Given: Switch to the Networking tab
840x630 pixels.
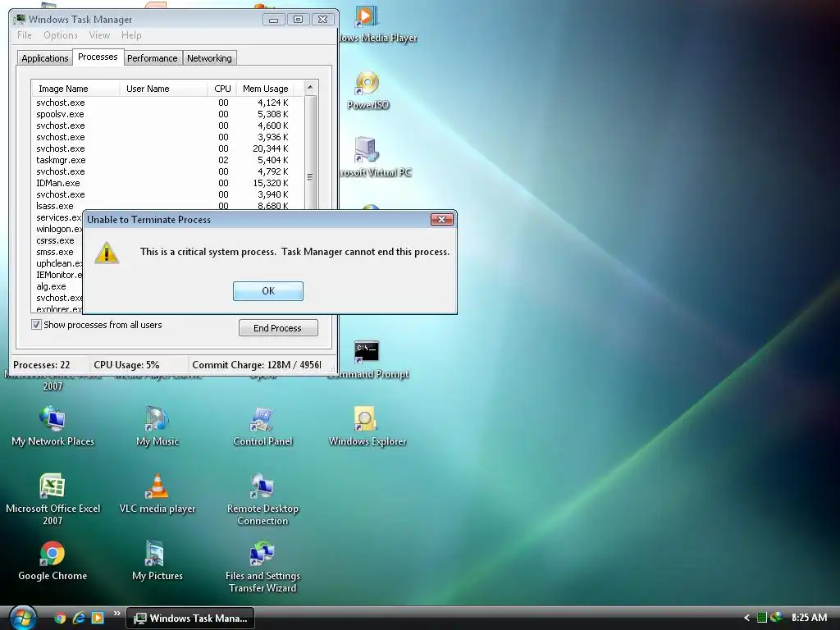Looking at the screenshot, I should point(209,58).
